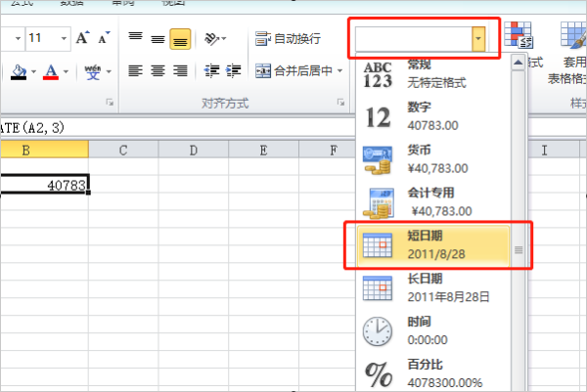Increase the indent
The height and width of the screenshot is (392, 587).
(233, 70)
